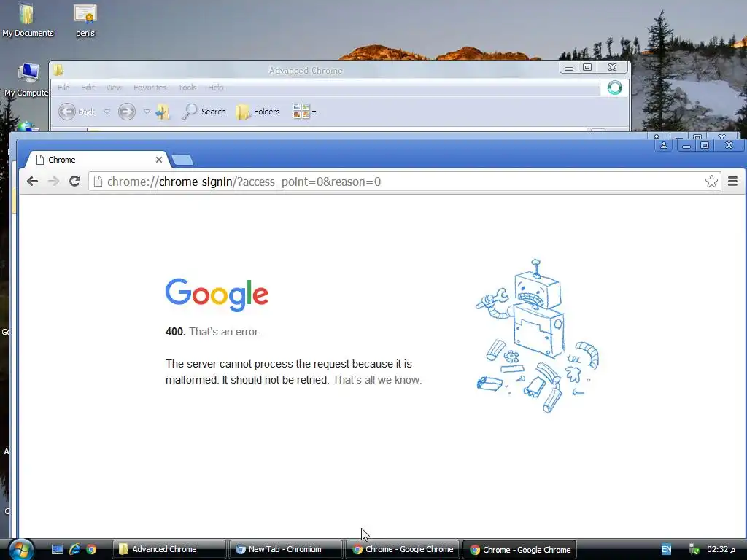Maximize the Advanced Chrome window
The height and width of the screenshot is (560, 747).
coord(587,68)
